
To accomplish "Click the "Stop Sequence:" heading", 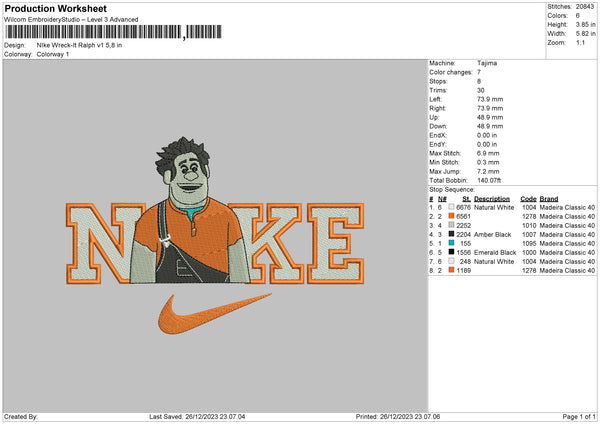I will [452, 190].
